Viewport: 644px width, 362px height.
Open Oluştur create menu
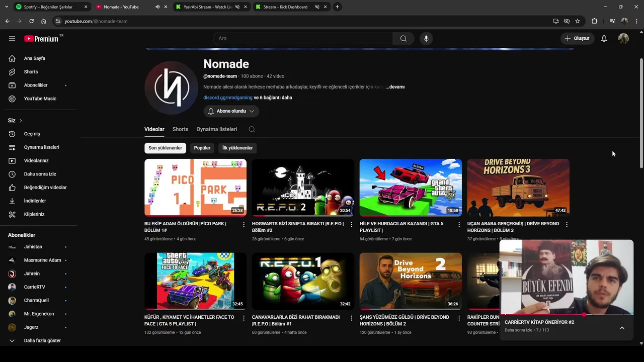(x=578, y=39)
